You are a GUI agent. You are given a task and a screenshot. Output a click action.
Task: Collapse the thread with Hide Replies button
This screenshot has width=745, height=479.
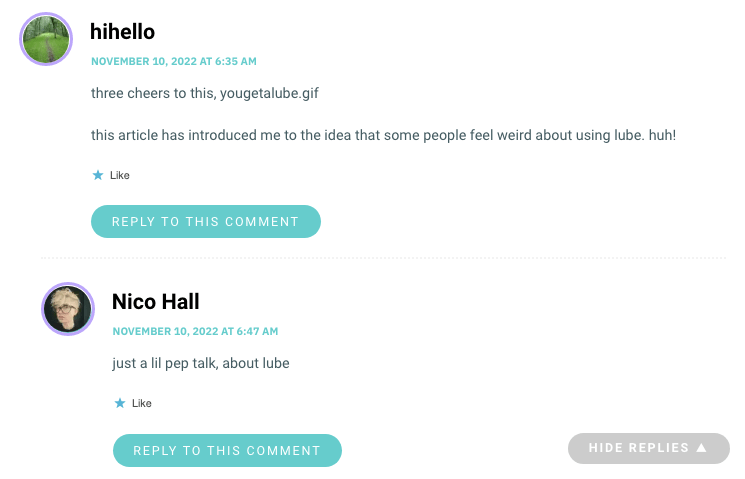[649, 448]
